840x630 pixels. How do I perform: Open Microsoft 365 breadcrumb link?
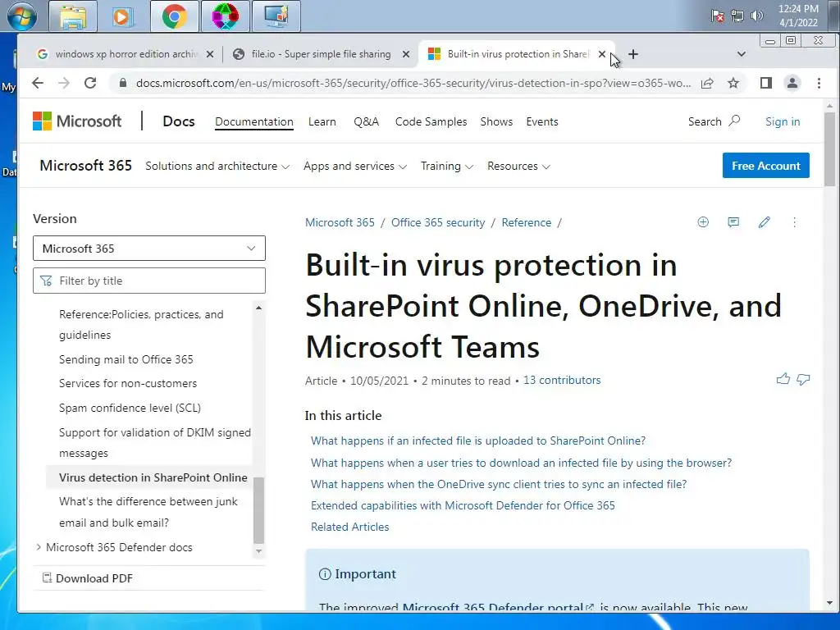(x=340, y=222)
